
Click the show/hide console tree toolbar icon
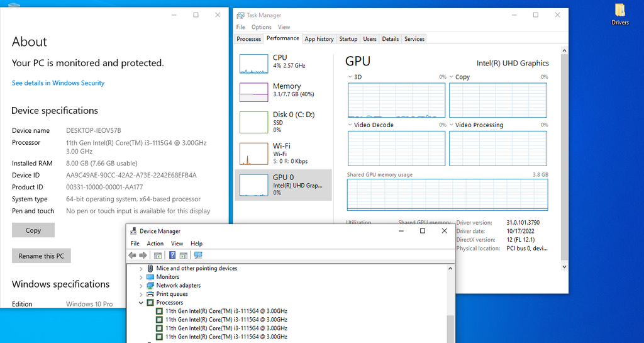pyautogui.click(x=158, y=256)
